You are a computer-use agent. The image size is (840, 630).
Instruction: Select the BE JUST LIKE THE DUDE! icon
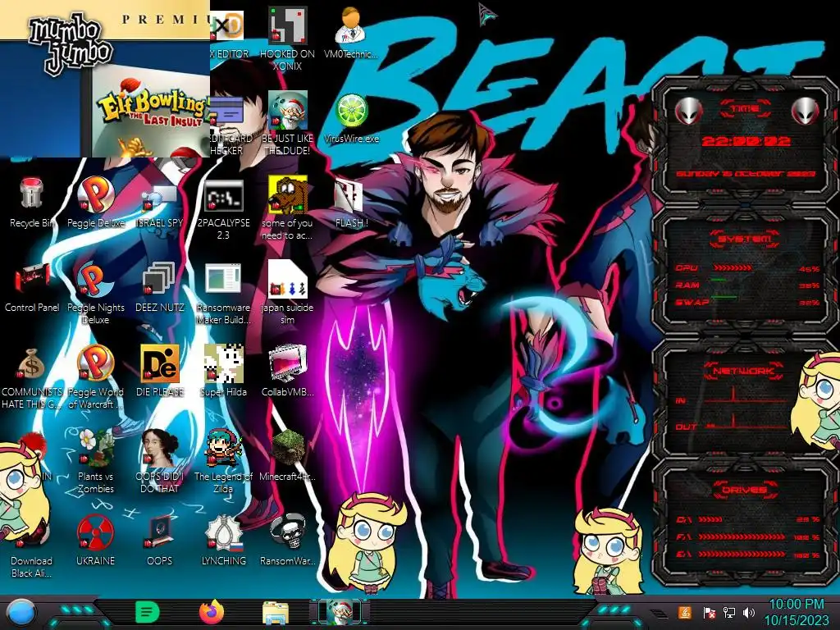(287, 111)
